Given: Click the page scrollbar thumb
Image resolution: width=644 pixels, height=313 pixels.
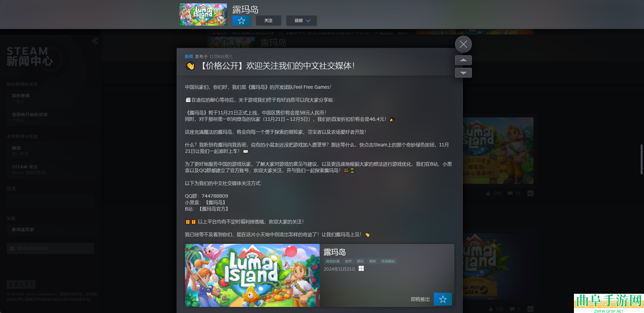Looking at the screenshot, I should [642, 159].
